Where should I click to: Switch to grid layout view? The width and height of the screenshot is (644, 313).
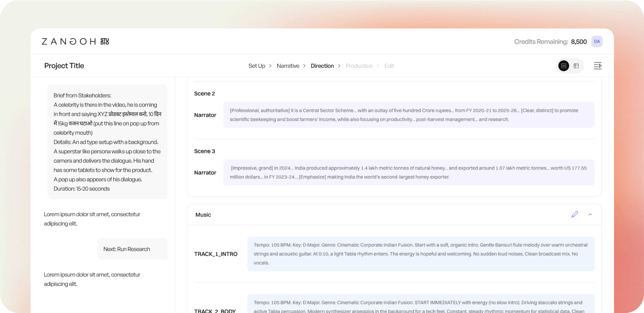point(576,66)
